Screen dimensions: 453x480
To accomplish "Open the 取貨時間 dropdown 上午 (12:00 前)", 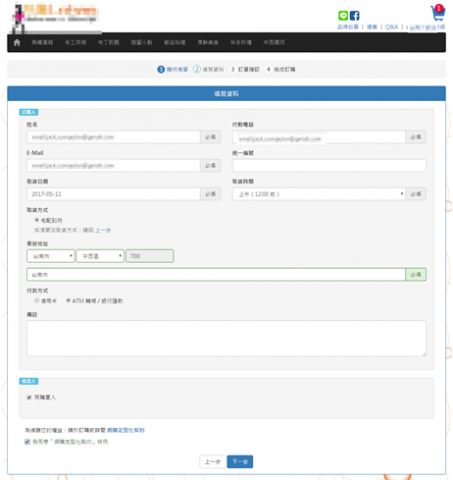I will tap(319, 194).
